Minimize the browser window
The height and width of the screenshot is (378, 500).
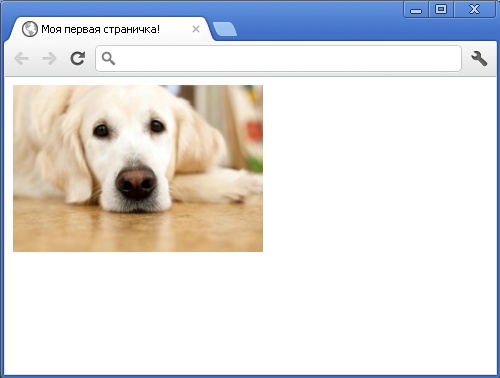tap(416, 9)
